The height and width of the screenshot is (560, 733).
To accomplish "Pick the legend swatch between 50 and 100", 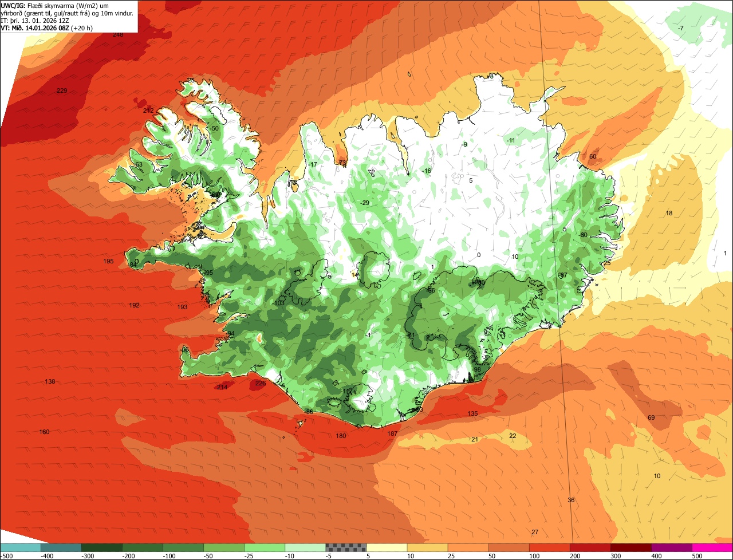I will pos(509,547).
